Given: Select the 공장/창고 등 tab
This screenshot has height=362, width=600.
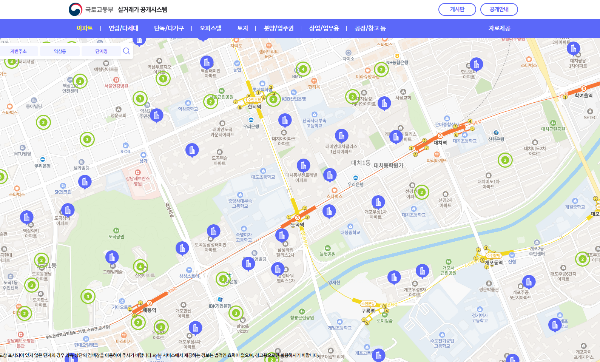Looking at the screenshot, I should tap(370, 28).
